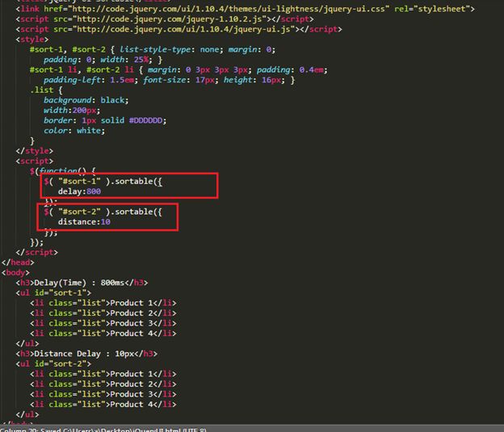
Task: Click the width: 25% declaration
Action: click(x=126, y=60)
